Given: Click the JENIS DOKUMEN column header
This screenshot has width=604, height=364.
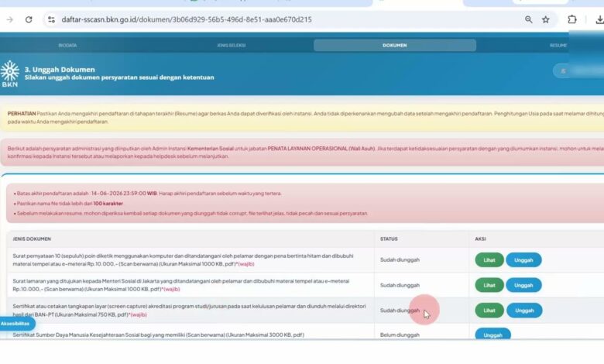Looking at the screenshot, I should 32,239.
